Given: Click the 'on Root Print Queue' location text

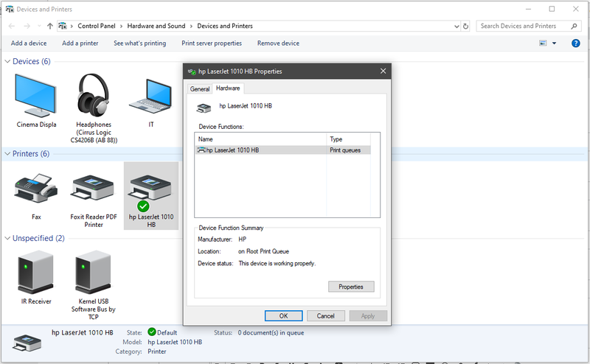Looking at the screenshot, I should pyautogui.click(x=263, y=251).
